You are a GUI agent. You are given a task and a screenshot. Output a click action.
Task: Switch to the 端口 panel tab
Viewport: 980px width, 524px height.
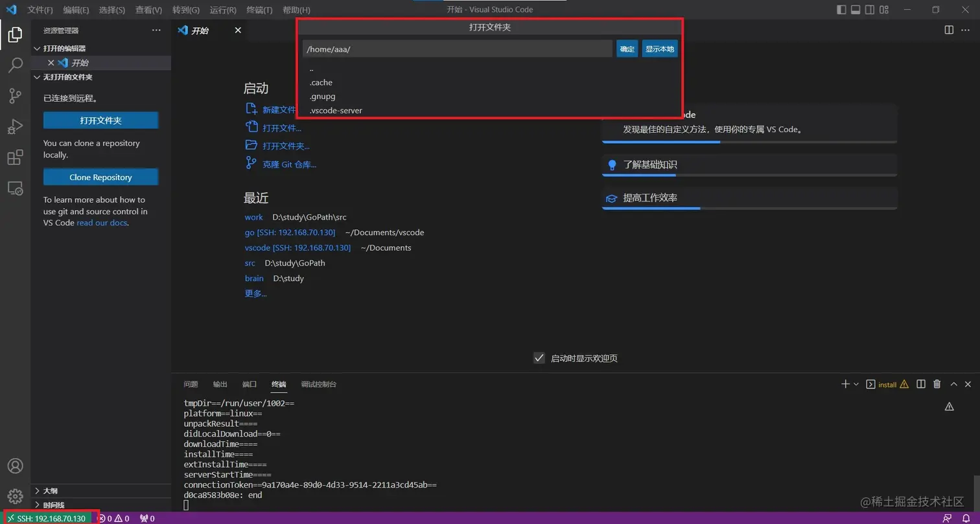[x=250, y=384]
